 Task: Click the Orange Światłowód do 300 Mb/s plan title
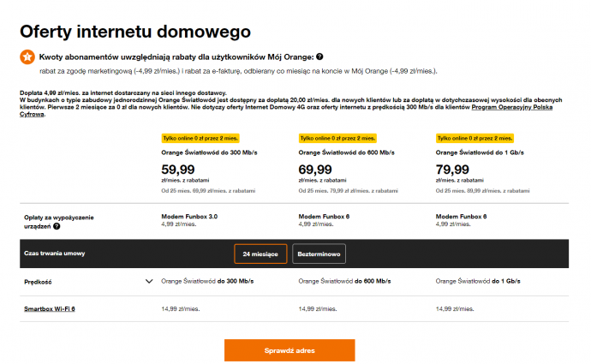209,152
